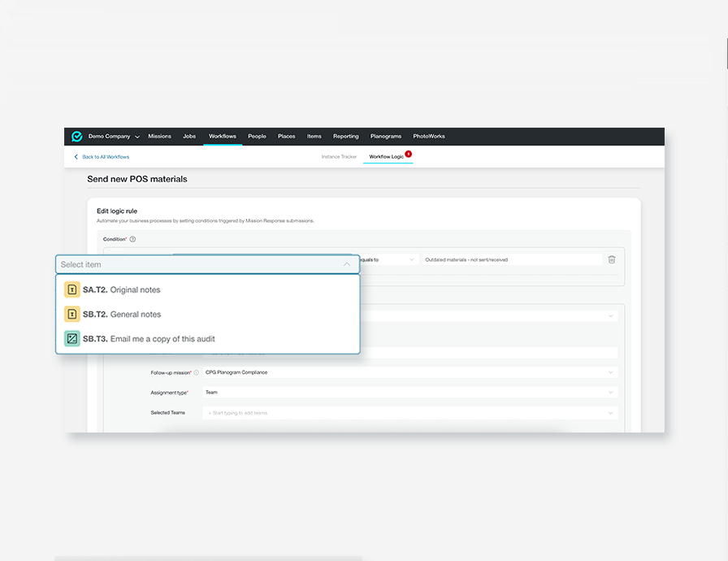Open the PhotoWorks menu
Screen dimensions: 728x561
(x=429, y=137)
